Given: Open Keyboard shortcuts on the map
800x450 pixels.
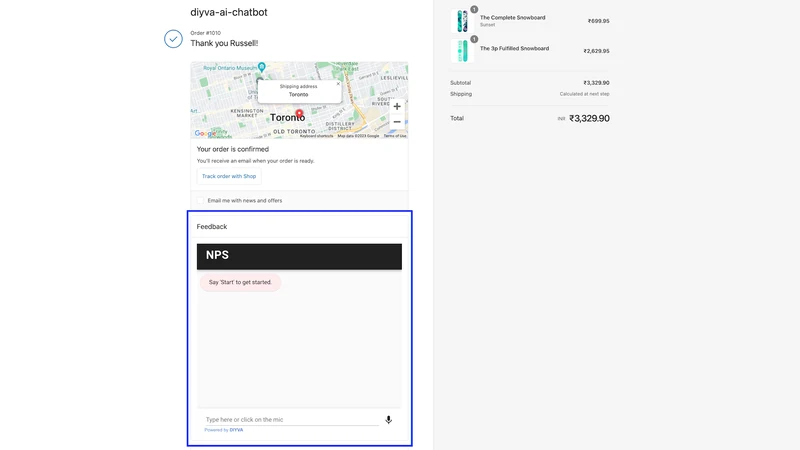Looking at the screenshot, I should [x=316, y=136].
